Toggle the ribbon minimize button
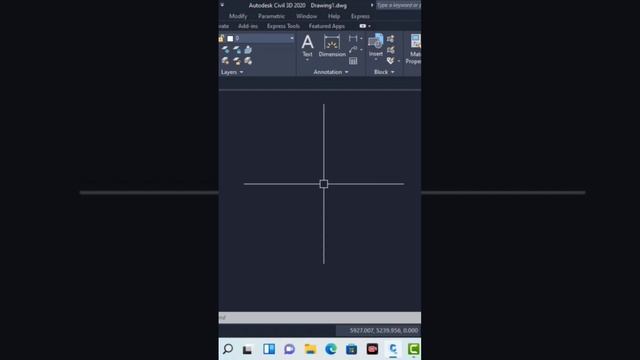 [x=362, y=26]
